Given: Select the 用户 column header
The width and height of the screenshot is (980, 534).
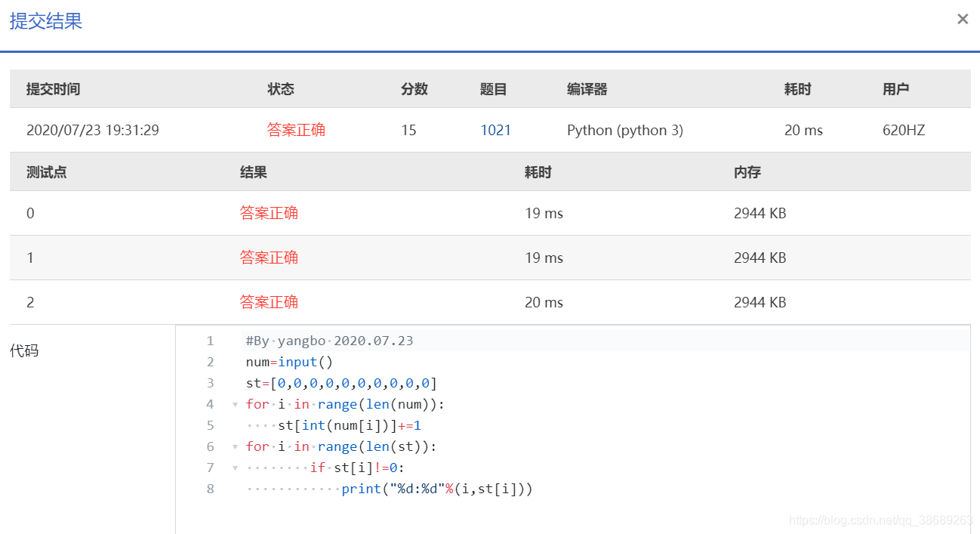Looking at the screenshot, I should pyautogui.click(x=895, y=89).
